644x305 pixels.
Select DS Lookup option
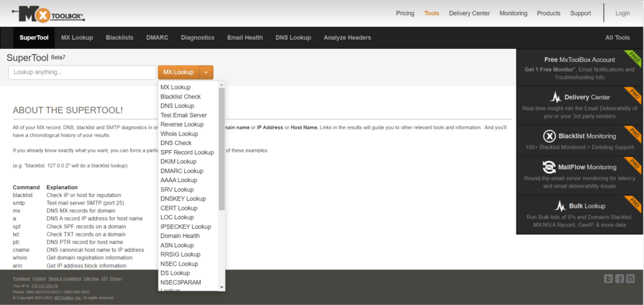tap(175, 273)
